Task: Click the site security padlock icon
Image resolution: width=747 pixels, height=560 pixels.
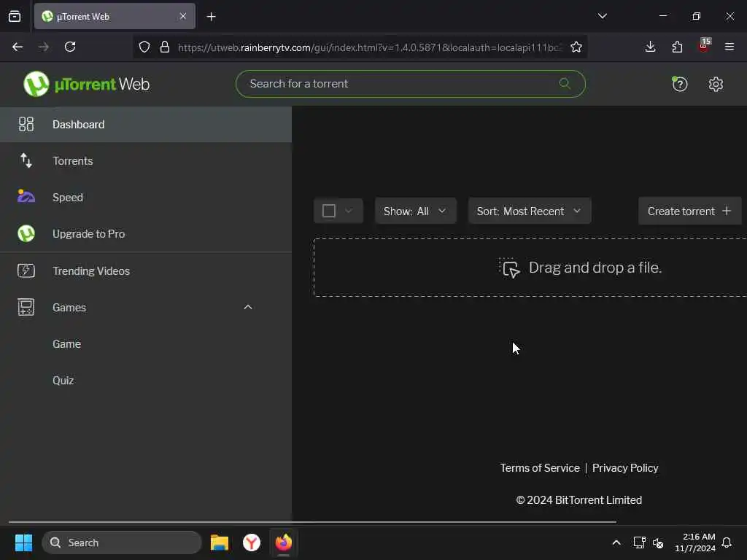Action: [x=165, y=47]
